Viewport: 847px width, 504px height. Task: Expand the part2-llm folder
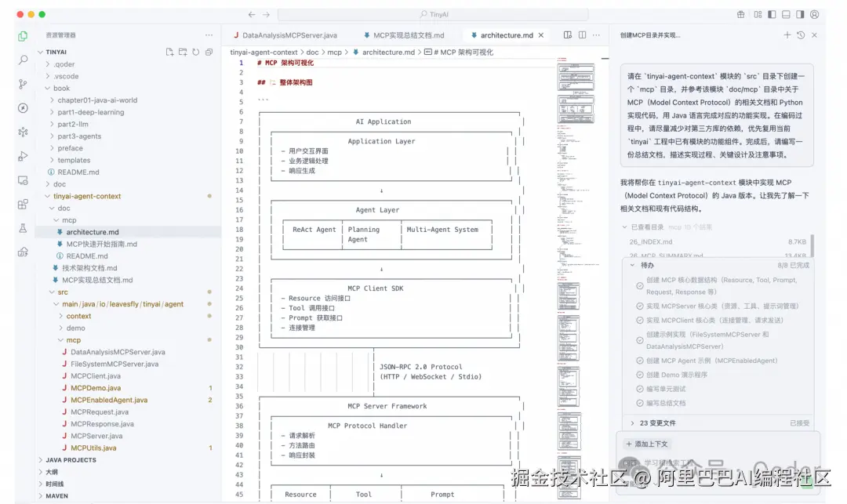coord(52,124)
